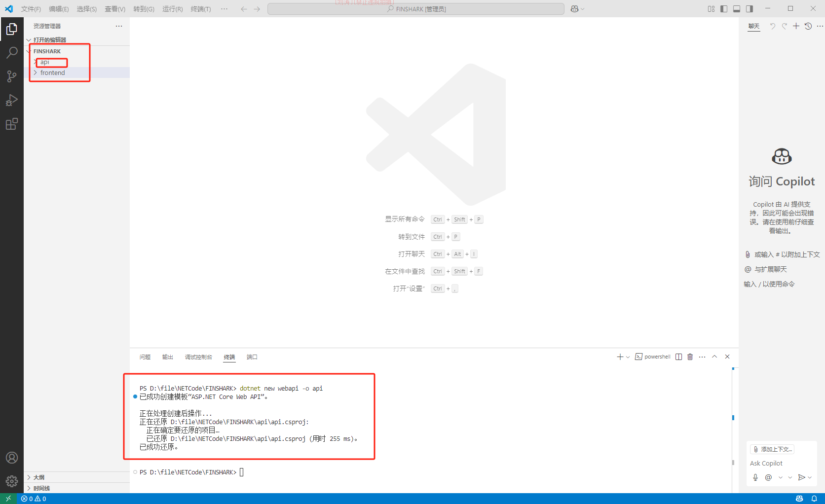Open the terminal launch profile dropdown chevron
The image size is (825, 504).
(x=628, y=357)
